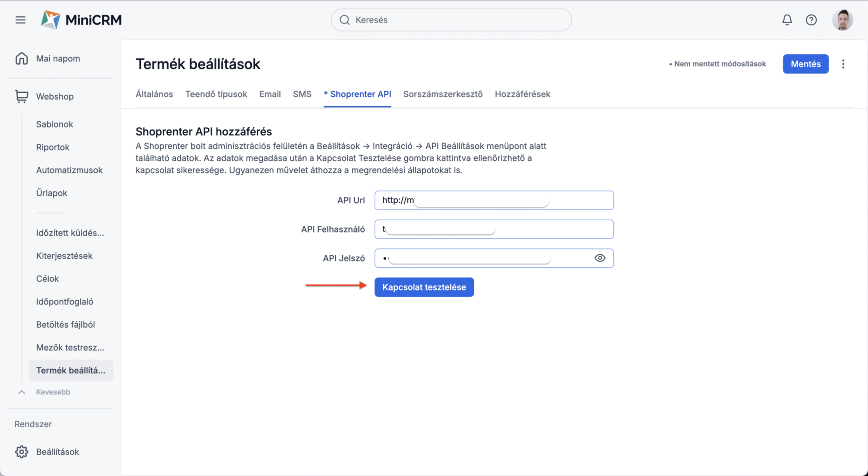Open Célok in the sidebar
Image resolution: width=868 pixels, height=476 pixels.
(47, 279)
